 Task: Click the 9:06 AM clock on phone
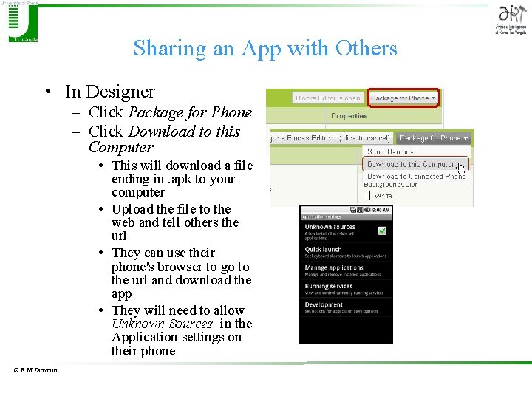(x=381, y=210)
